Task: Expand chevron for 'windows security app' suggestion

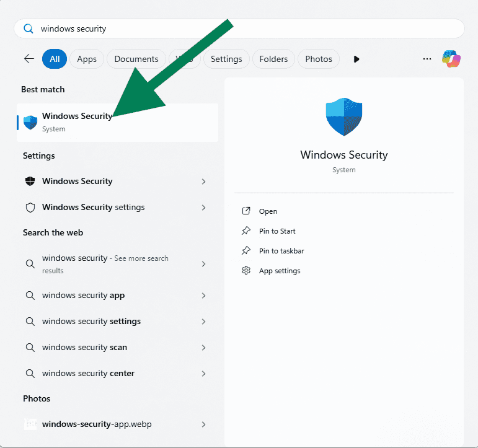Action: coord(203,296)
